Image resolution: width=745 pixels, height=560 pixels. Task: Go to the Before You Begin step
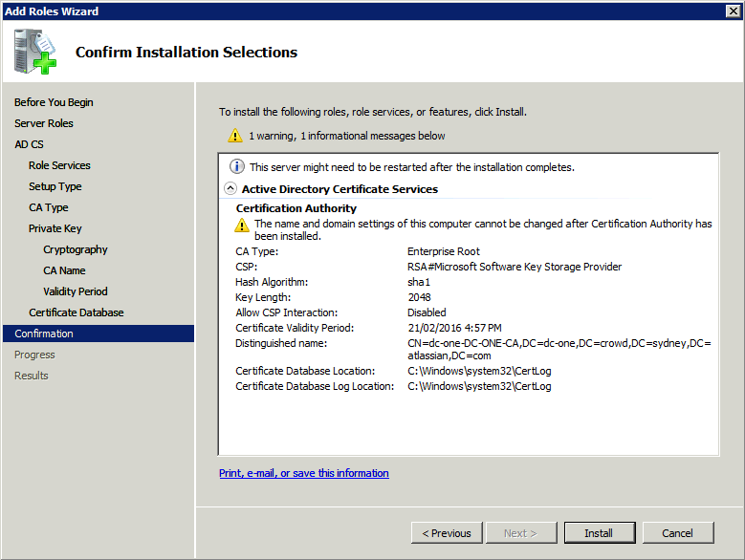[x=54, y=102]
